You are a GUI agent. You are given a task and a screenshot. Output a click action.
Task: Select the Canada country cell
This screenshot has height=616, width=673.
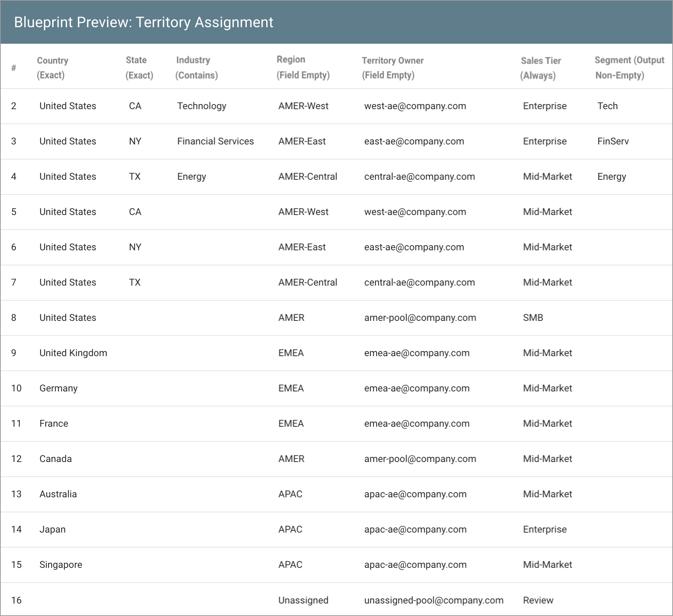[x=56, y=459]
